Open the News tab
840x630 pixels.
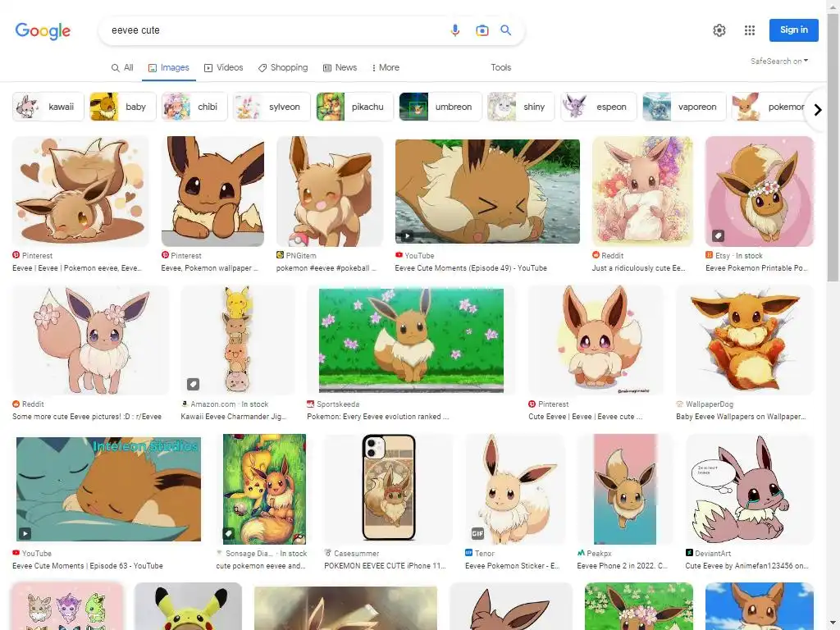coord(340,67)
